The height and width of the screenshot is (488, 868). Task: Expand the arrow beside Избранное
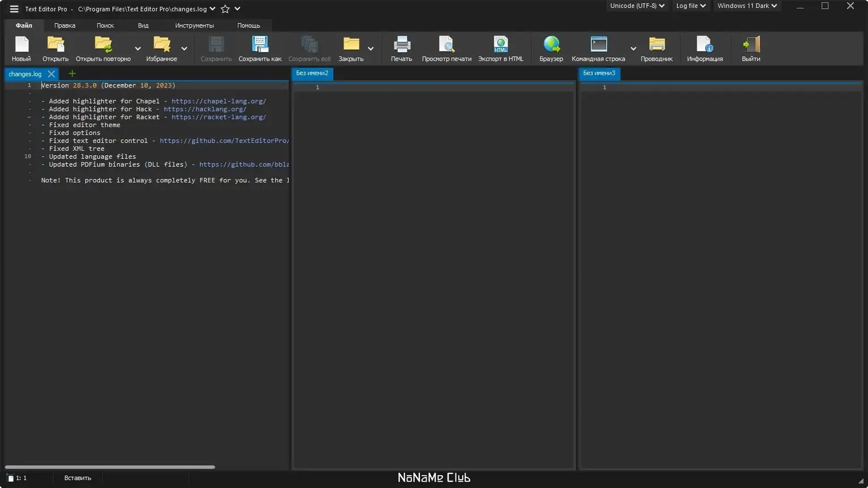(184, 49)
